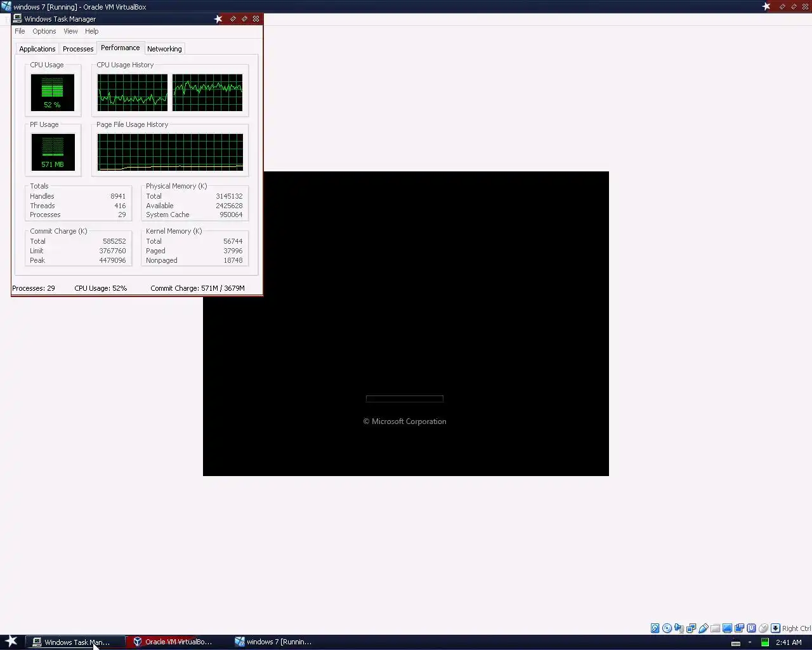This screenshot has height=650, width=812.
Task: Click the green CPU meter tray icon
Action: point(764,642)
